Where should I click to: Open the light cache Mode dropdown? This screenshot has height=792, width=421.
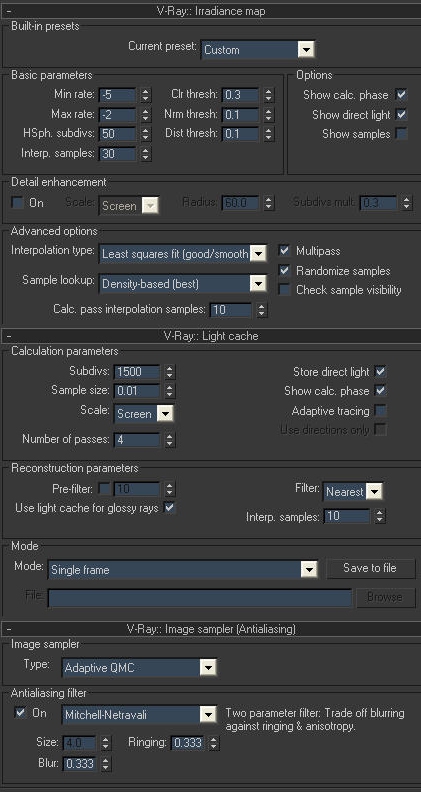coord(182,570)
